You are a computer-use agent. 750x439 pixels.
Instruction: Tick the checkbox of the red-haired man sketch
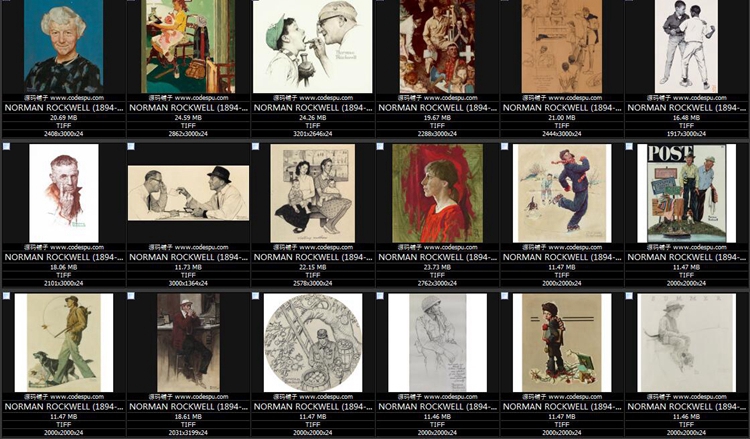(x=6, y=146)
